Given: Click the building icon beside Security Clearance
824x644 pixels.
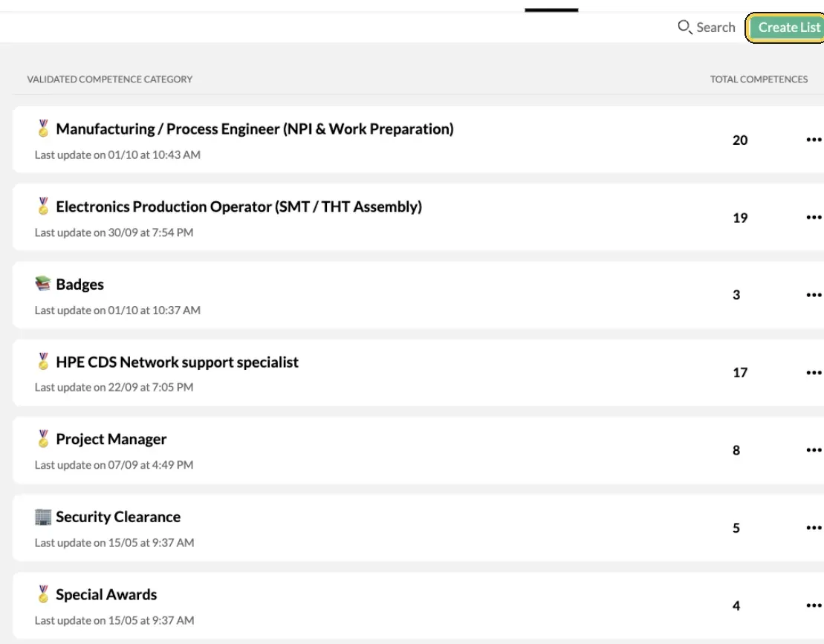Looking at the screenshot, I should pos(43,517).
